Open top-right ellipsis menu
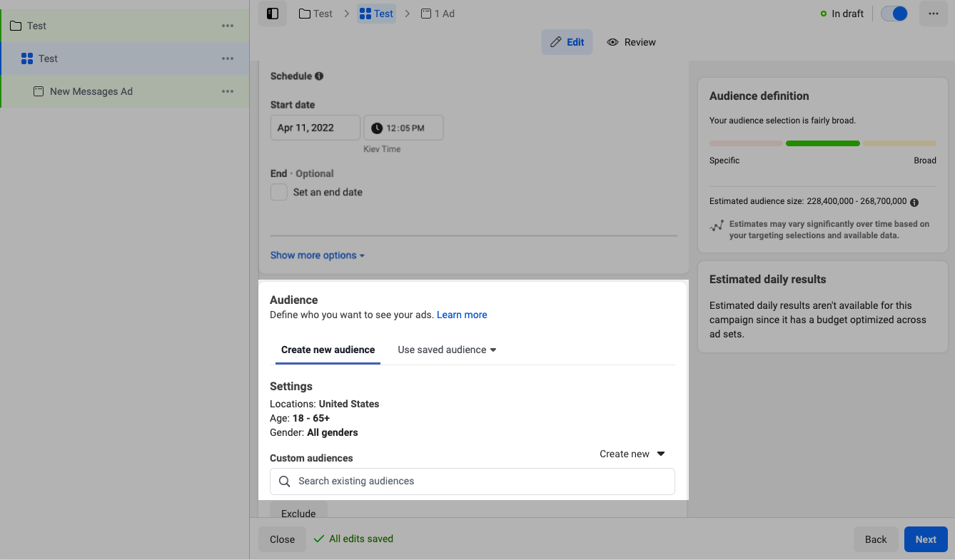The width and height of the screenshot is (955, 560). (x=933, y=14)
